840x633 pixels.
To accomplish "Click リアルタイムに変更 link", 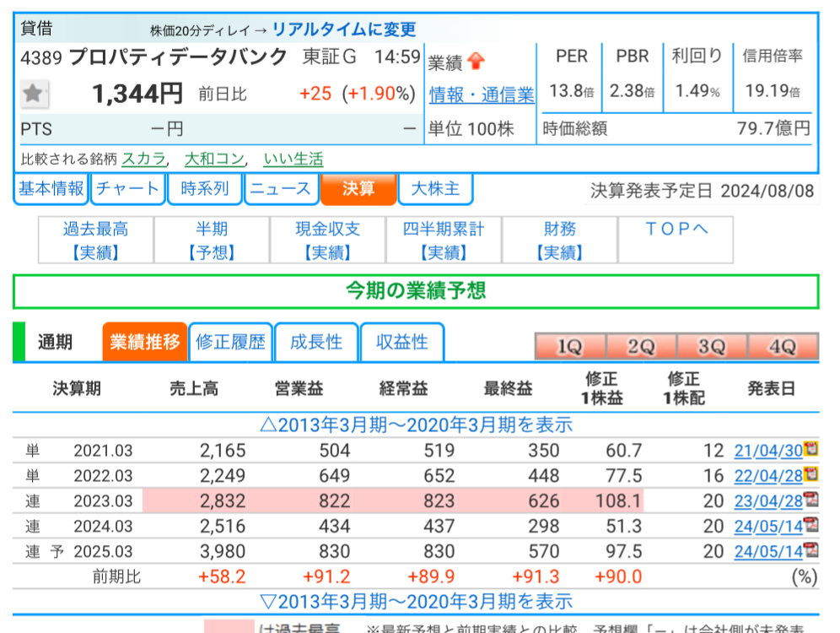I will pos(344,29).
